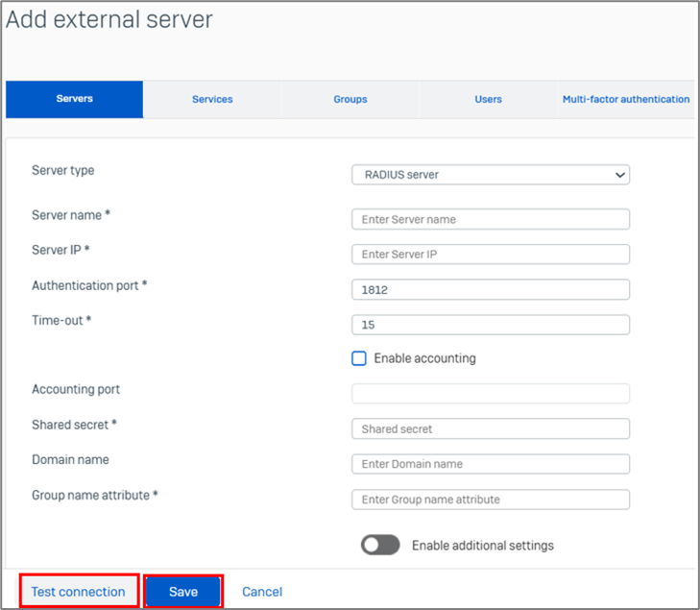Viewport: 700px width, 610px height.
Task: Switch to the Groups tab
Action: click(x=350, y=99)
